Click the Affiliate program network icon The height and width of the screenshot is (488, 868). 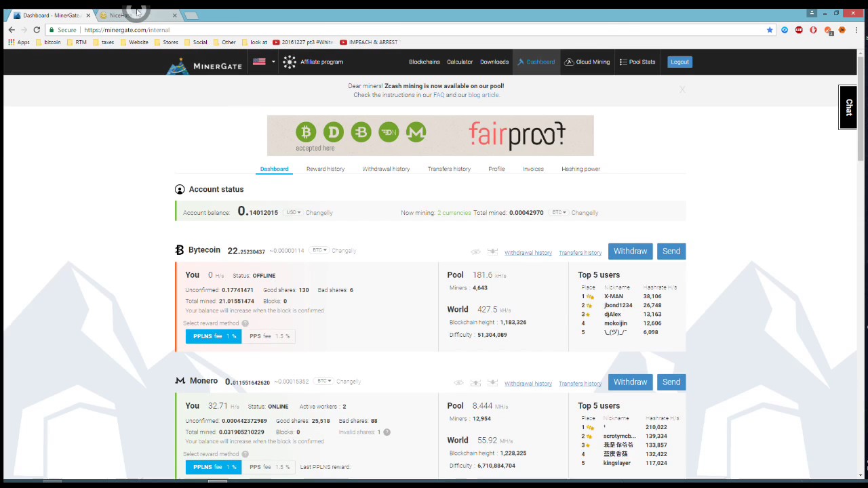pos(290,62)
